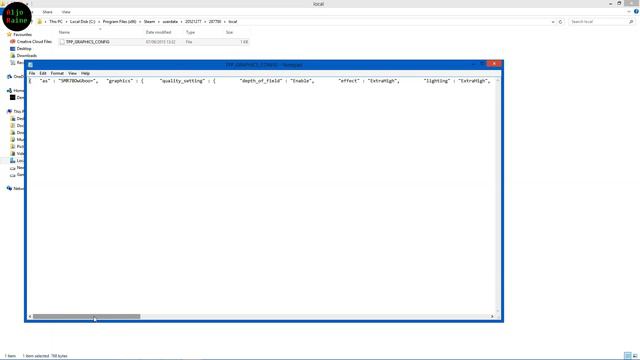Open the Notepad File menu
The width and height of the screenshot is (640, 360).
pos(32,73)
